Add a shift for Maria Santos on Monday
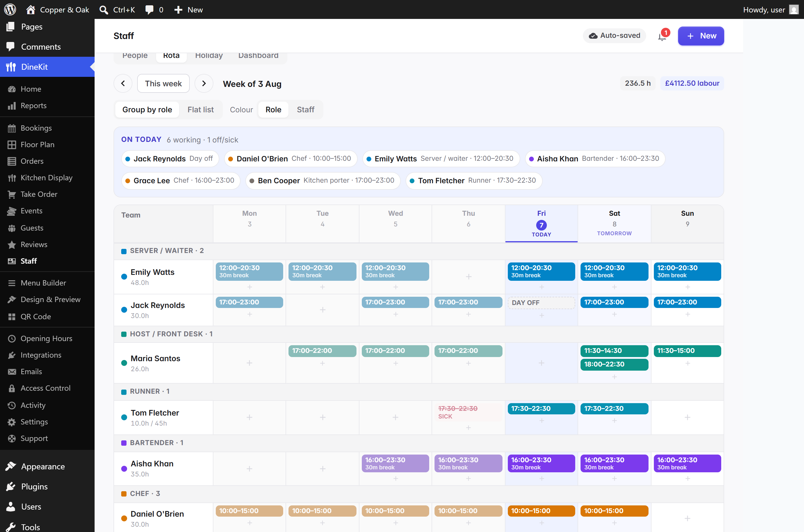 pos(249,363)
